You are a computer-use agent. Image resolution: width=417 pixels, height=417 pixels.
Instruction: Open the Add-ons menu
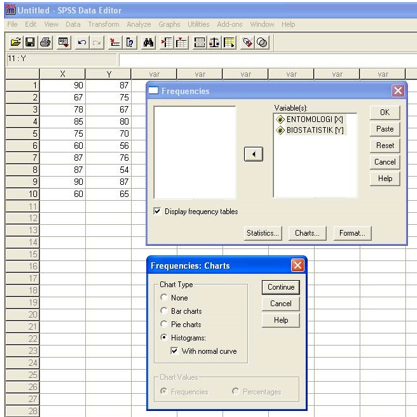(230, 24)
